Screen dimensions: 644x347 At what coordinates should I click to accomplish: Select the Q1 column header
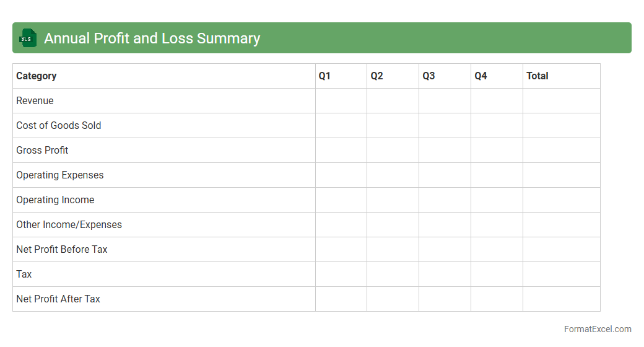coord(324,76)
